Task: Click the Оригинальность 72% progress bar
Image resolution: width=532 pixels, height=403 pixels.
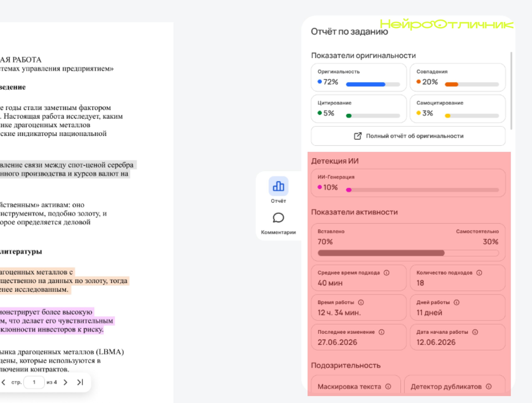Action: pyautogui.click(x=373, y=84)
